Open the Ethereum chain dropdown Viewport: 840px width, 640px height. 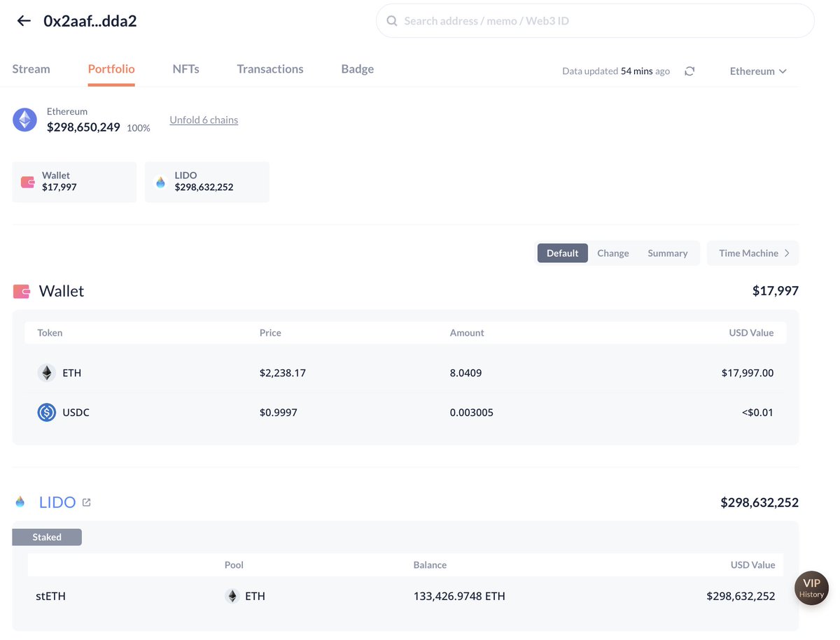[758, 71]
